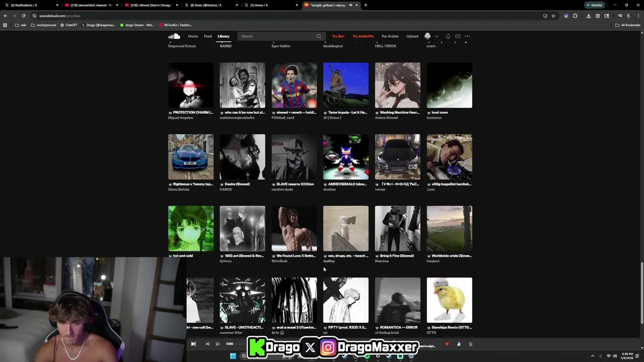Follow the artist from player bar icon
Image resolution: width=644 pixels, height=362 pixels.
[x=459, y=344]
